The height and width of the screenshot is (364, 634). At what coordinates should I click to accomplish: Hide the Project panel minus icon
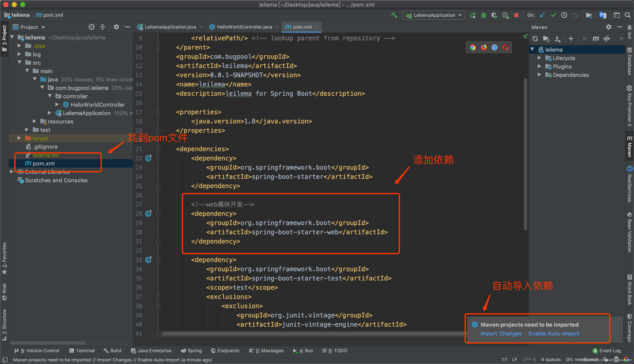pos(127,27)
